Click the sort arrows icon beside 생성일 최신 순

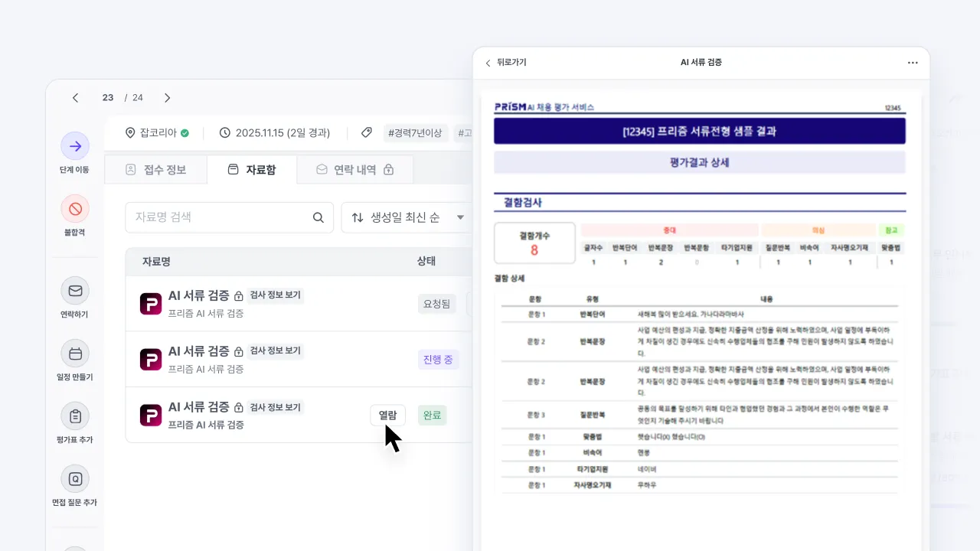click(358, 217)
